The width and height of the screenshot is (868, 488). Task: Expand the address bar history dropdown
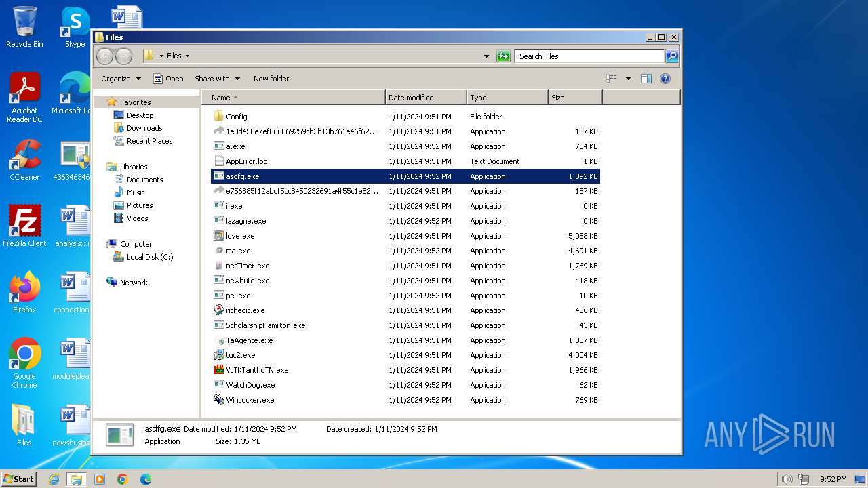coord(486,56)
